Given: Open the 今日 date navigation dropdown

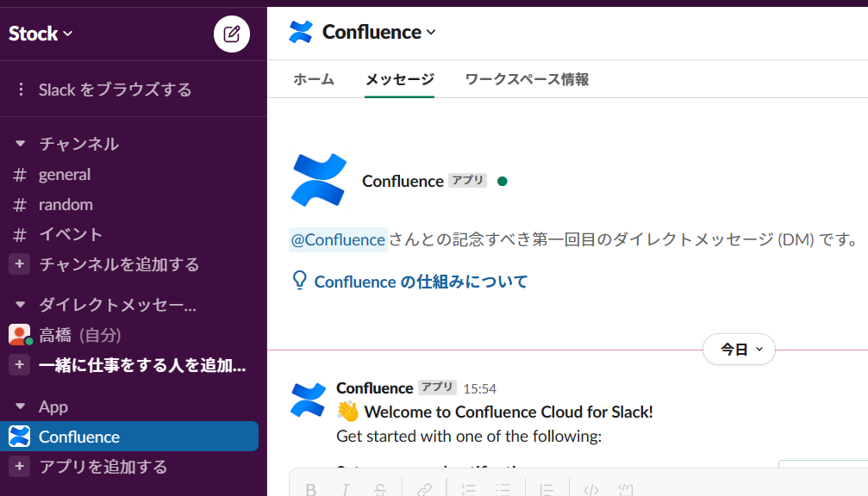Looking at the screenshot, I should tap(738, 349).
